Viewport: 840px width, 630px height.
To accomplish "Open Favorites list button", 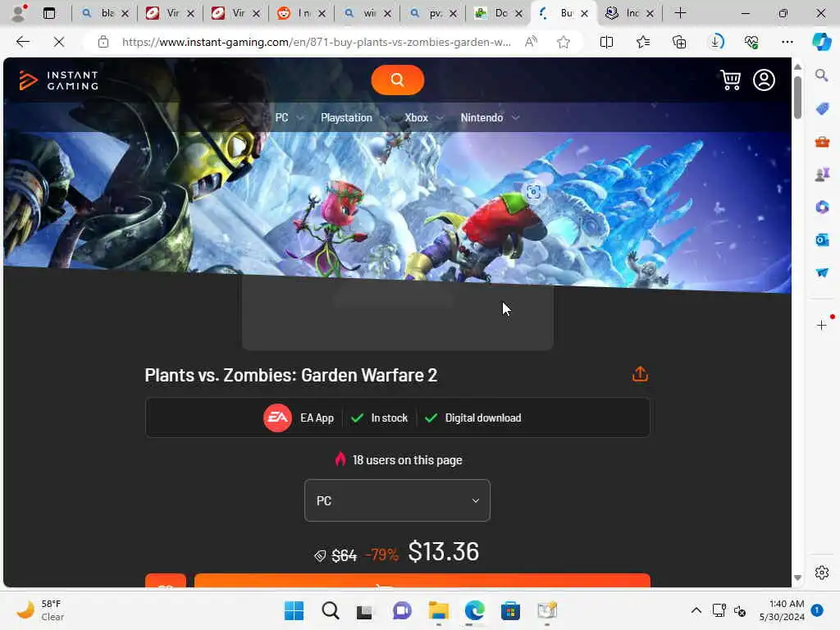I will click(x=643, y=42).
